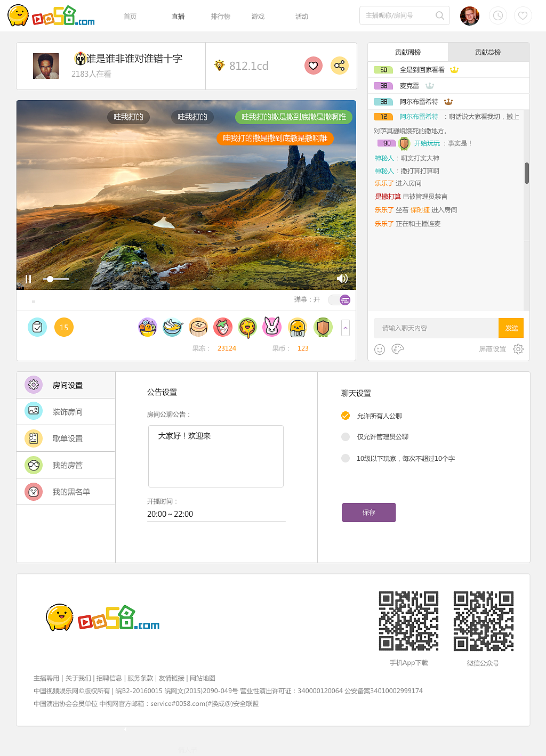This screenshot has height=756, width=546.
Task: Click the lightbulb icon beside 812.1cd
Action: (x=219, y=66)
